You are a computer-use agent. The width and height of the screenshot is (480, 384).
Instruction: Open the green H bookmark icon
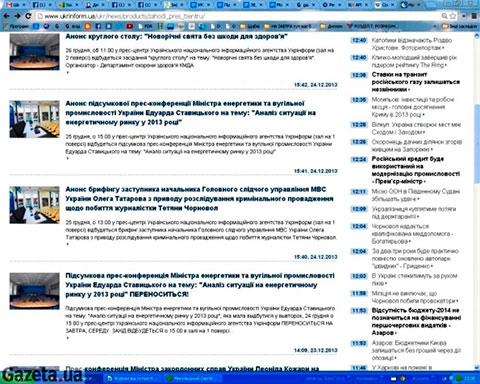point(160,26)
